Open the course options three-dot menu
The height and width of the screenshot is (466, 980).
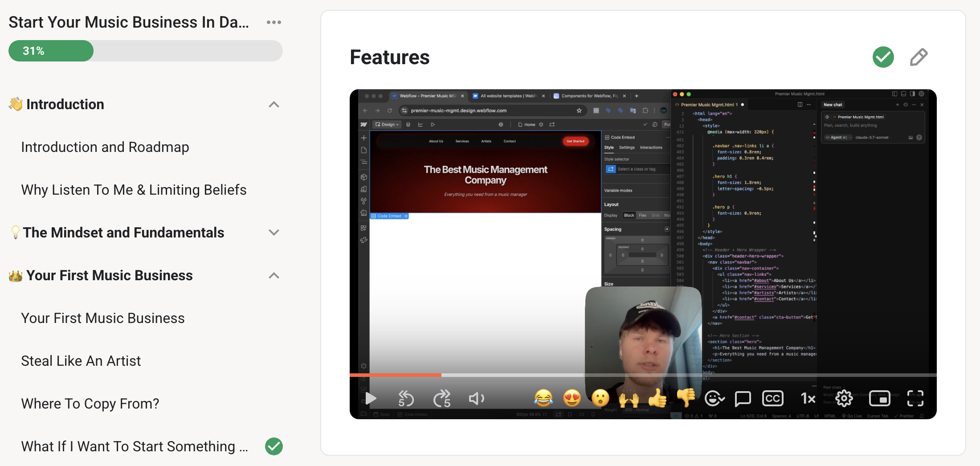coord(274,22)
